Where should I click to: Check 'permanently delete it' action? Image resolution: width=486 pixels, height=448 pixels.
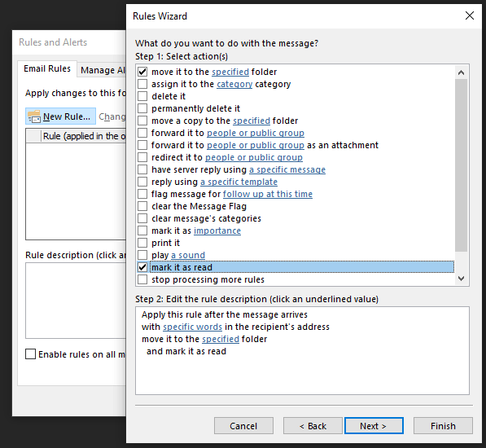point(142,108)
